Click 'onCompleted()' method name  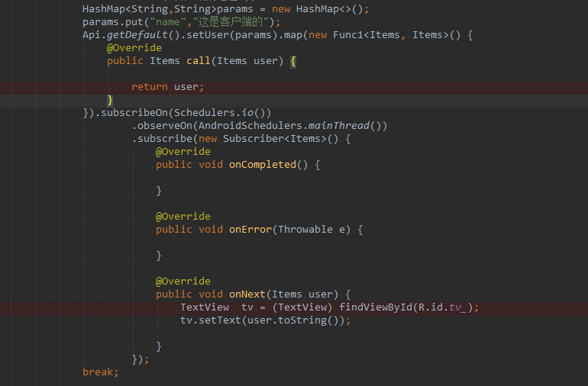pyautogui.click(x=269, y=165)
